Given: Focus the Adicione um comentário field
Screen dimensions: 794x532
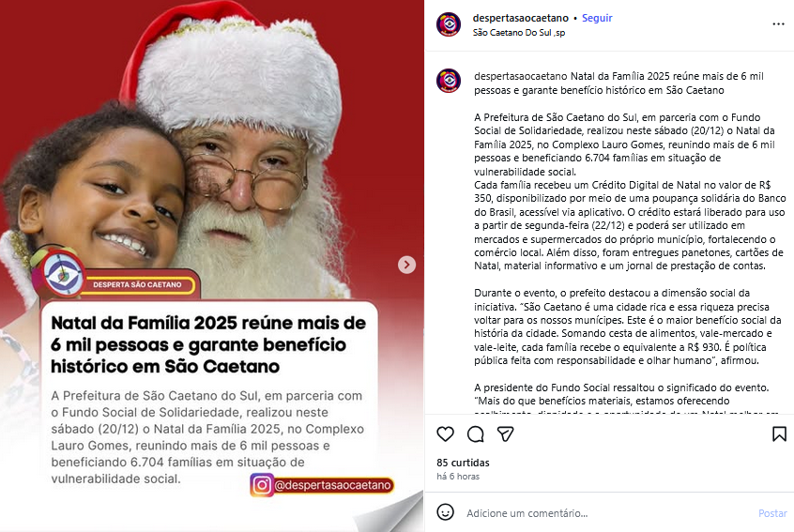Looking at the screenshot, I should tap(607, 513).
